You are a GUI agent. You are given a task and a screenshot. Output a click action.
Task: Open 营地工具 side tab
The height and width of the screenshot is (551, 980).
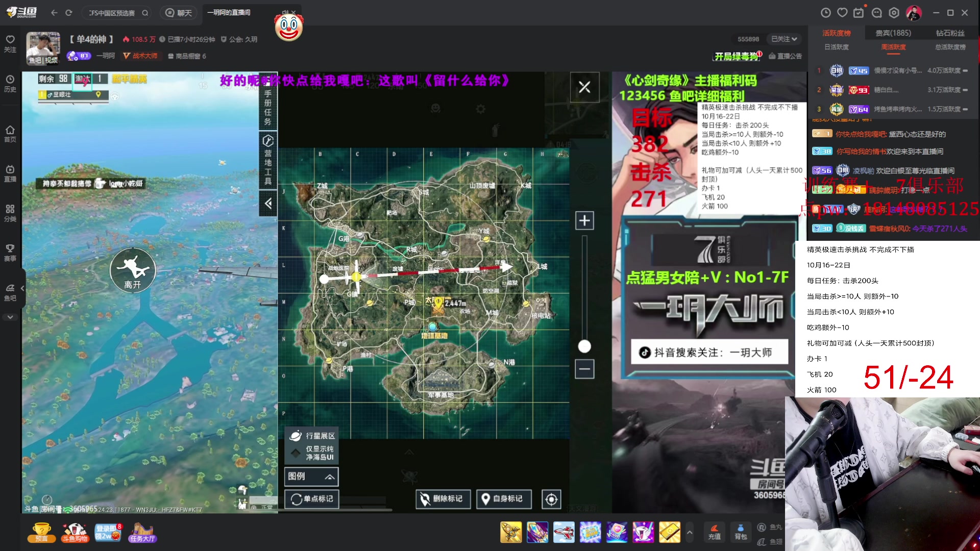pos(268,161)
